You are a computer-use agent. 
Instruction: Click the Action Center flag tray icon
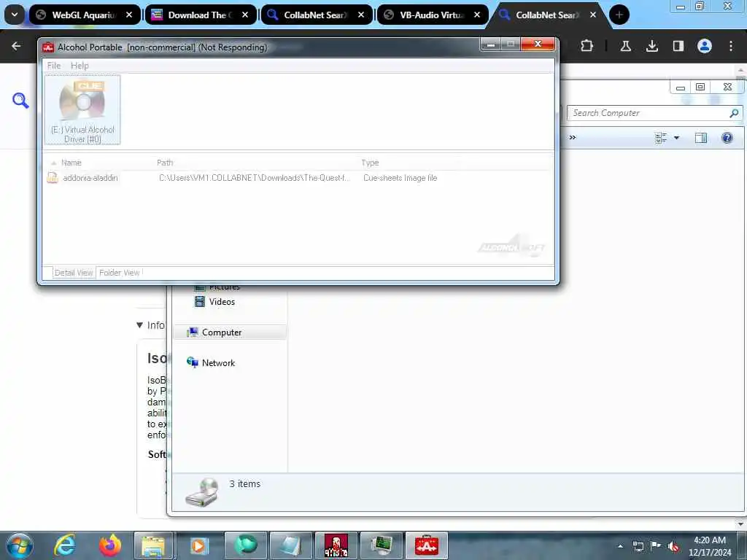pos(656,546)
